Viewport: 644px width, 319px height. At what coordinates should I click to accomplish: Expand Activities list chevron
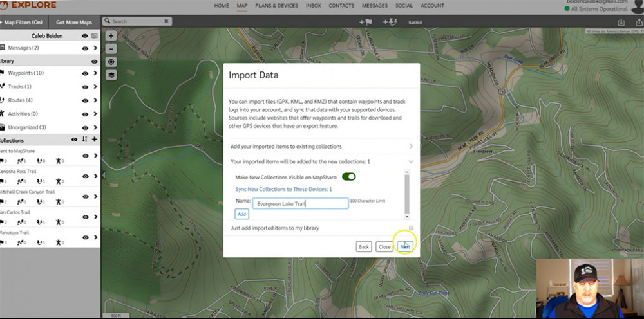coord(95,114)
